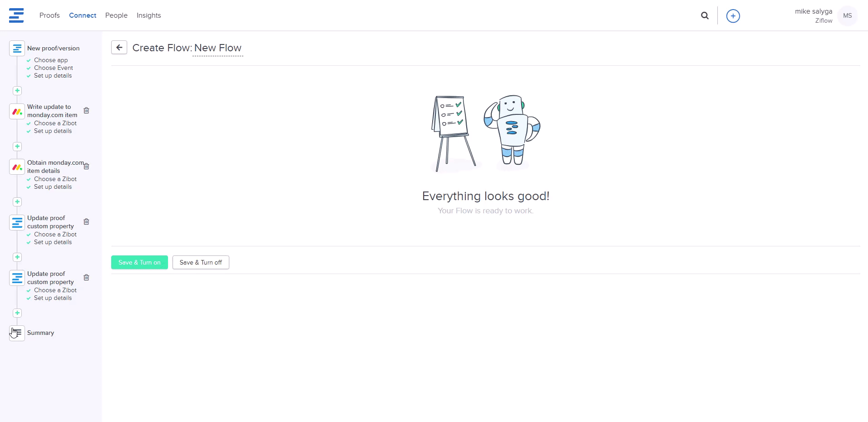Add step after Obtain monday.com item details
Screen dimensions: 868x422
(17, 202)
